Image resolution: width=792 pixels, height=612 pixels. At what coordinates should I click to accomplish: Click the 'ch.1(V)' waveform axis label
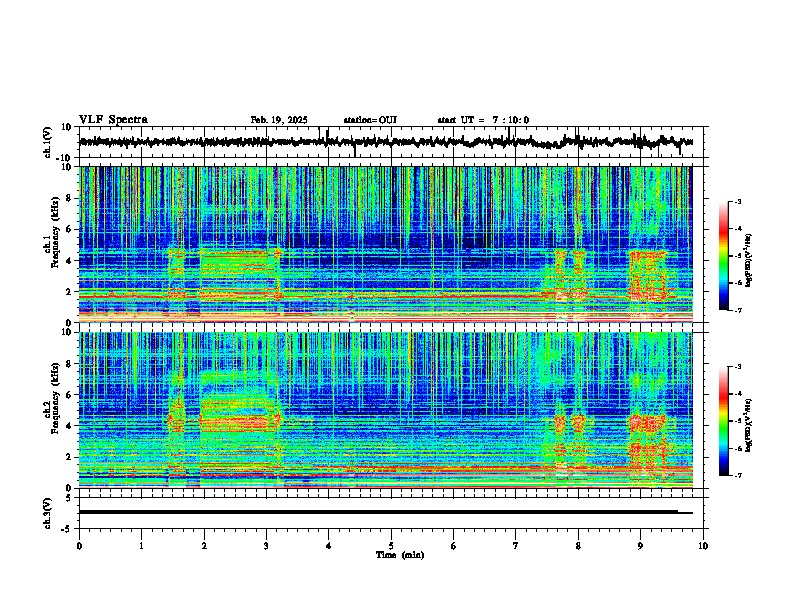click(x=49, y=142)
